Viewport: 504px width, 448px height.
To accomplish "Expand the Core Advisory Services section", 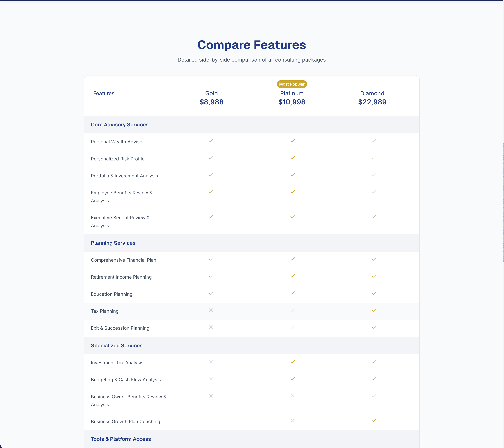I will 120,125.
